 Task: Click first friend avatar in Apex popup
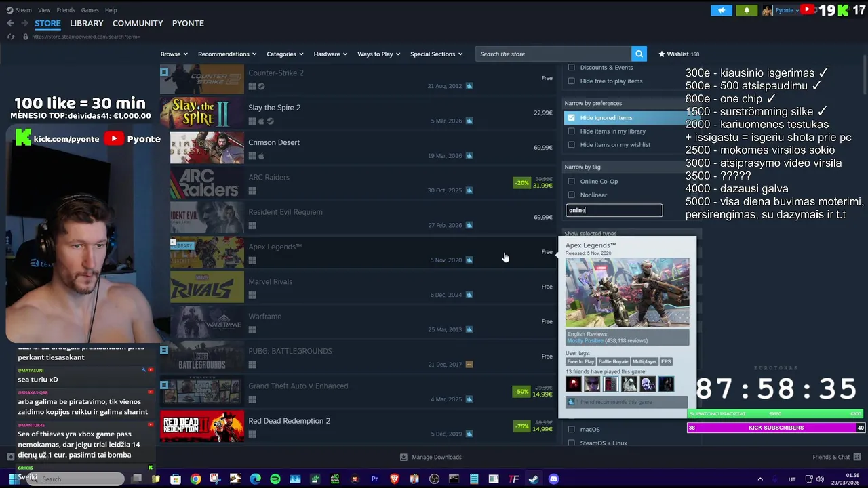click(574, 384)
